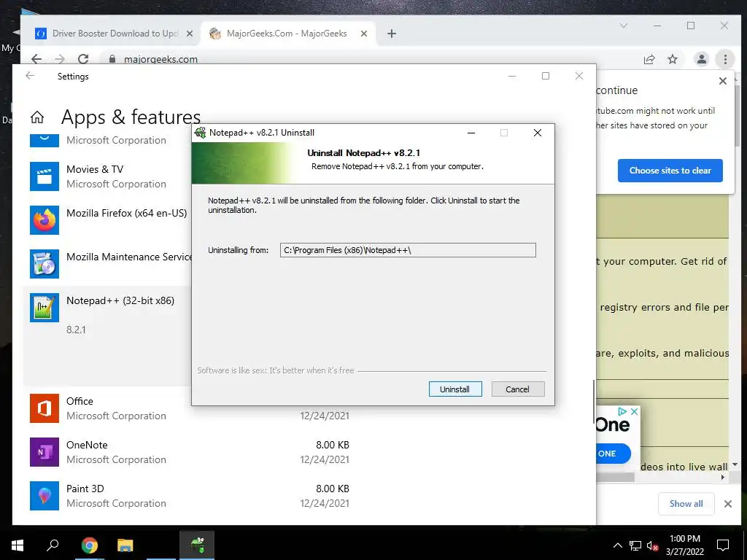Open the notification center icon
The image size is (747, 560).
tap(723, 545)
